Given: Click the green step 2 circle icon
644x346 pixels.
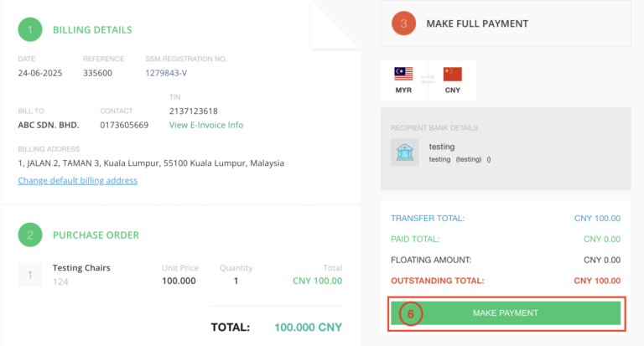Looking at the screenshot, I should point(30,235).
